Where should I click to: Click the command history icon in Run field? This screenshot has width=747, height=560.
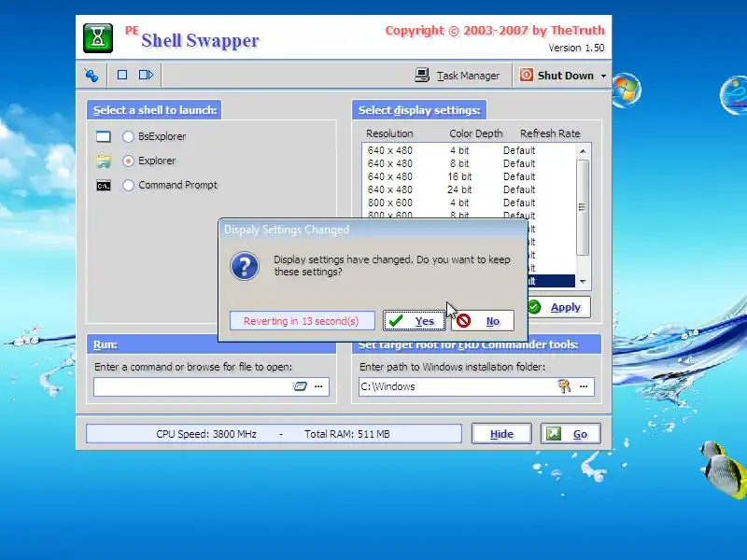300,386
